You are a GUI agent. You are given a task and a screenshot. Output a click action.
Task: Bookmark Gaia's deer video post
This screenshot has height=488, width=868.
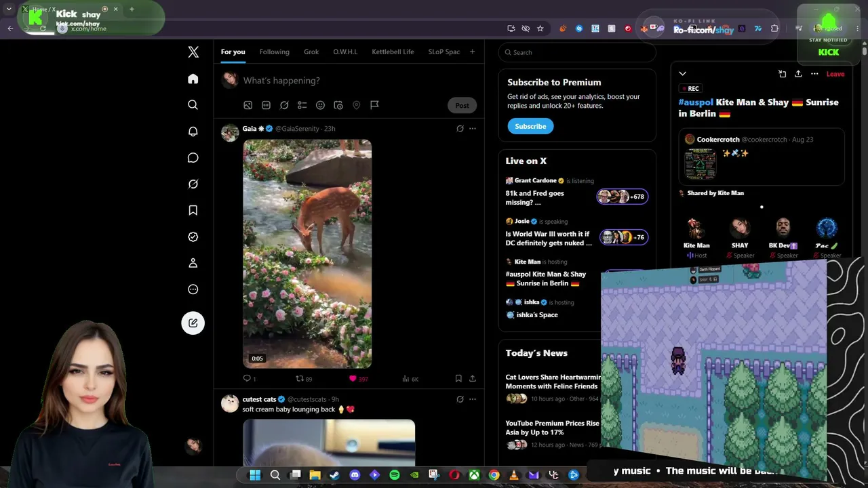[458, 379]
